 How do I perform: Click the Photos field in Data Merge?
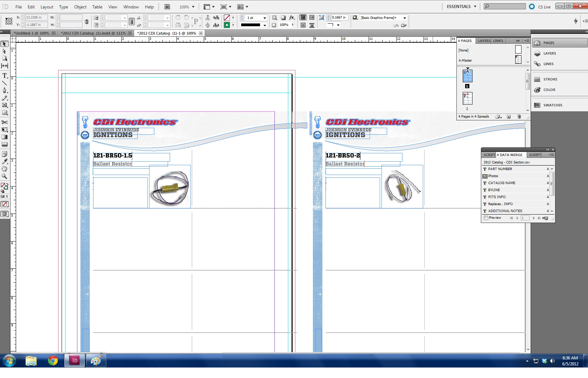(x=515, y=176)
